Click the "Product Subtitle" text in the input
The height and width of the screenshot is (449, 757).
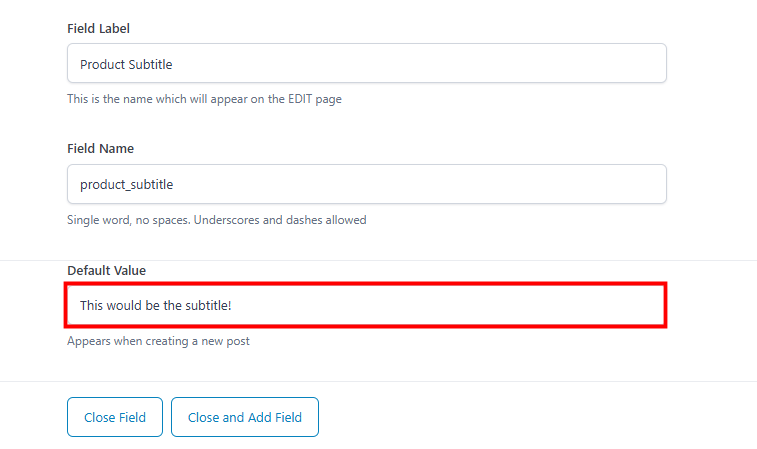click(126, 64)
